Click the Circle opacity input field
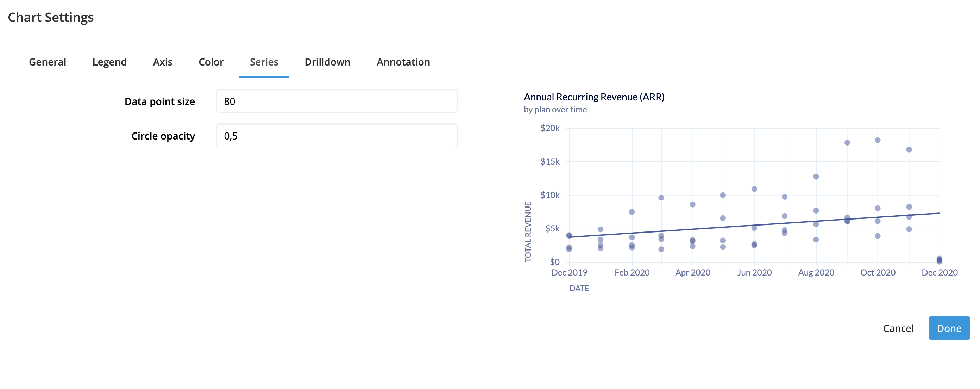Screen dimensions: 980x389 pyautogui.click(x=337, y=136)
